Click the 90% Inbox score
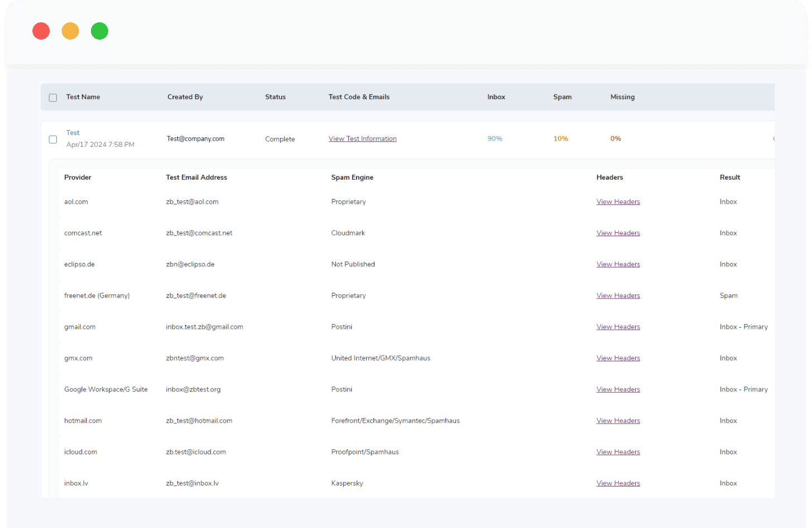The height and width of the screenshot is (528, 812). click(x=494, y=138)
